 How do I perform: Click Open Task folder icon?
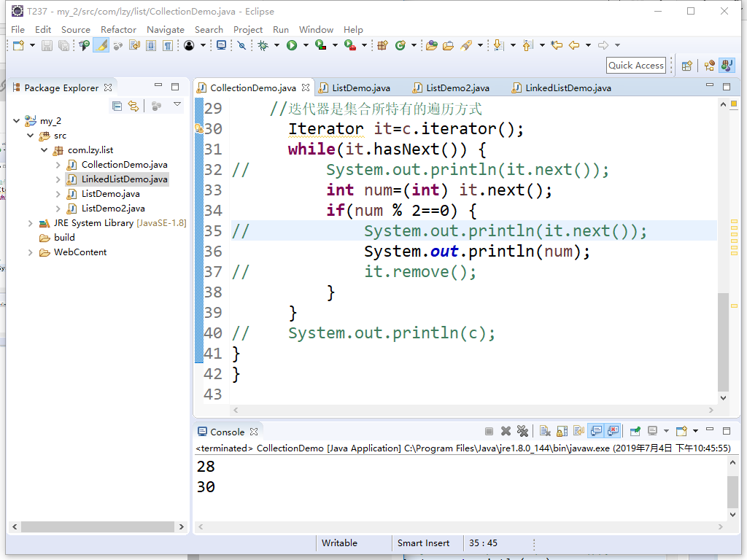(449, 45)
